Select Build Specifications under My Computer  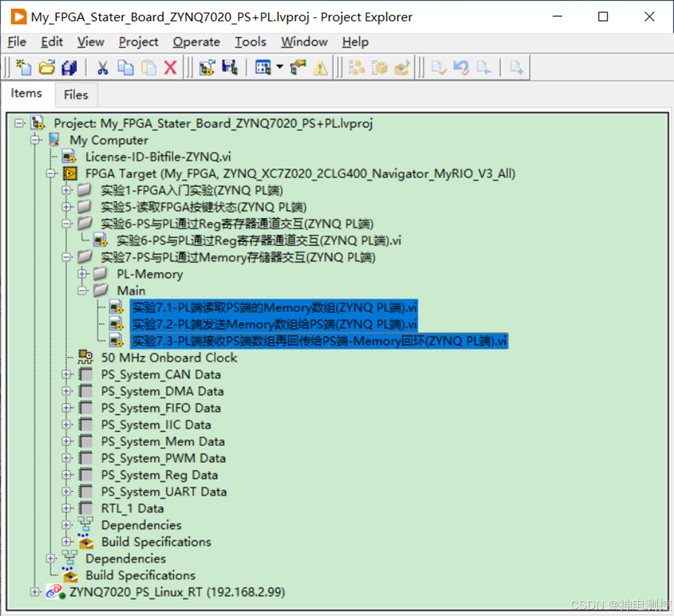(x=140, y=575)
